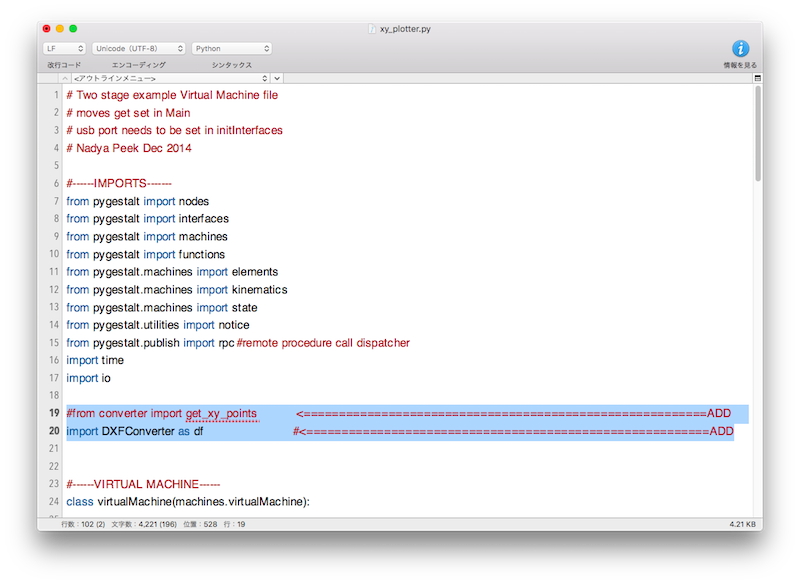Click the エンコーディング toolbar label
This screenshot has height=584, width=800.
click(x=139, y=65)
